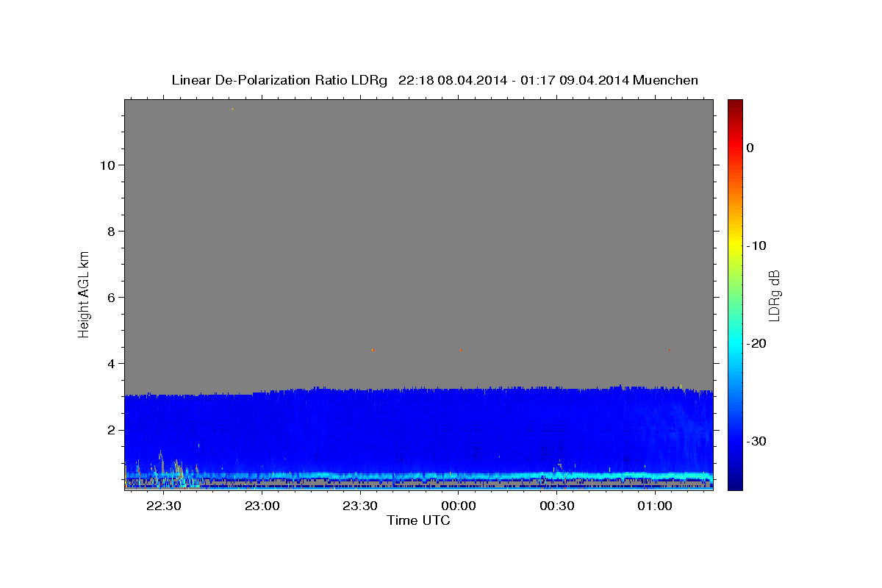The image size is (882, 588).
Task: Click the height tick label 6
Action: [x=111, y=298]
